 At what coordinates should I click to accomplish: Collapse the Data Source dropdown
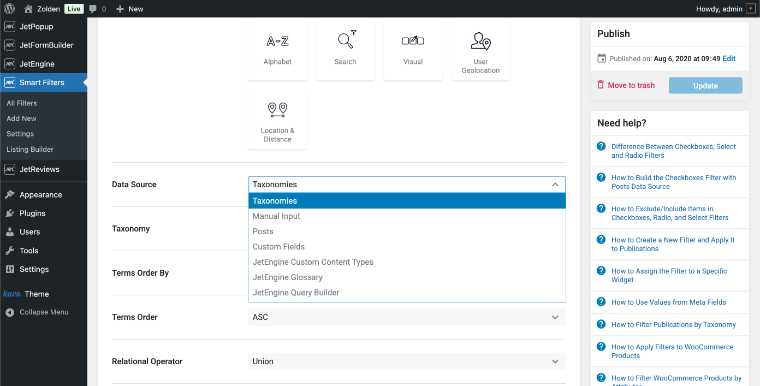tap(555, 184)
